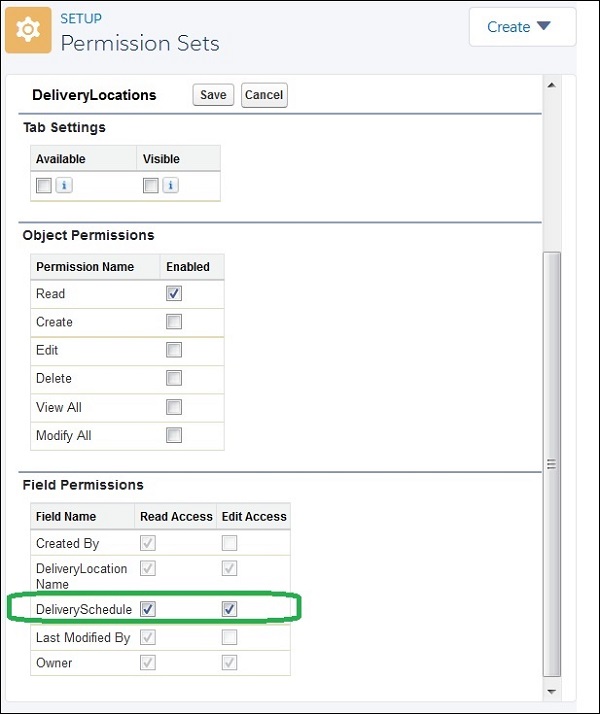Screen dimensions: 600x714
Task: Enable the View All object permission
Action: coord(174,407)
